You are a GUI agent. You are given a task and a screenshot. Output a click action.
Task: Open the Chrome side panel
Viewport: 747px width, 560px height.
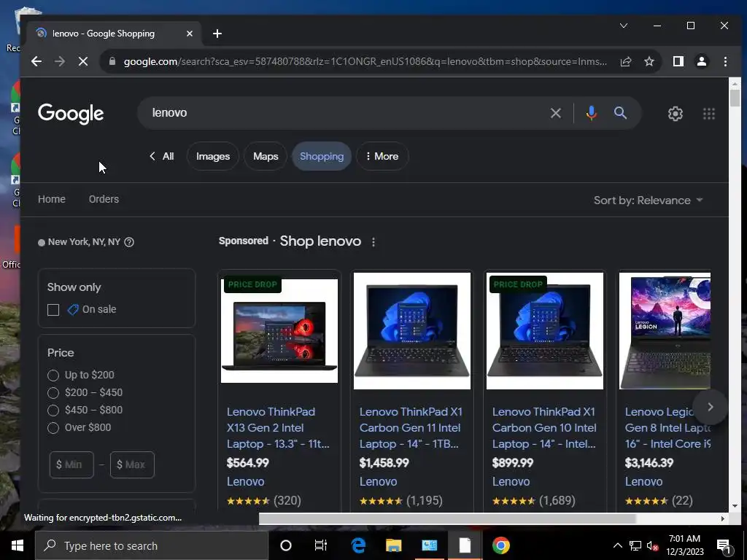pos(678,61)
